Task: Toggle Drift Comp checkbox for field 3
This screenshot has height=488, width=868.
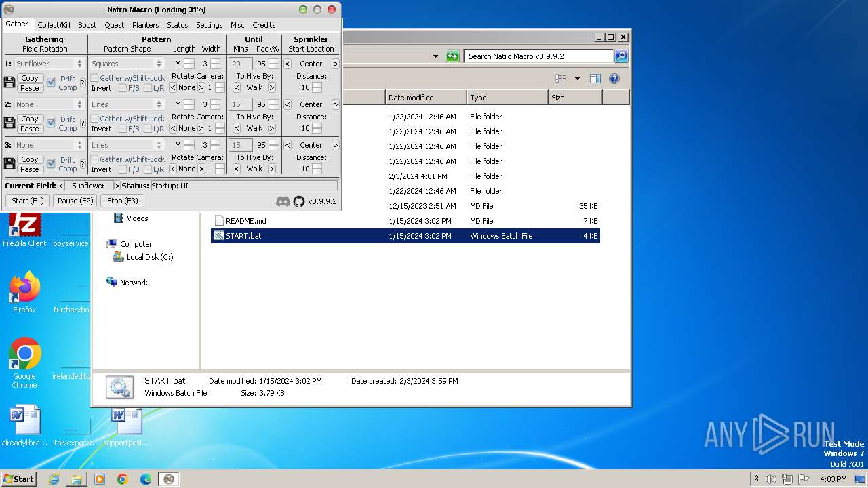Action: 51,164
